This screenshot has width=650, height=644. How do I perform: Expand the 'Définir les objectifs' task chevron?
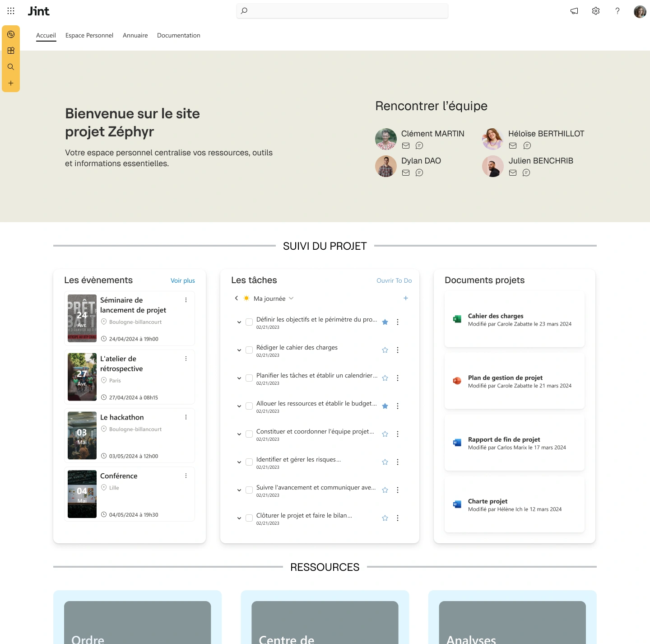click(x=239, y=322)
